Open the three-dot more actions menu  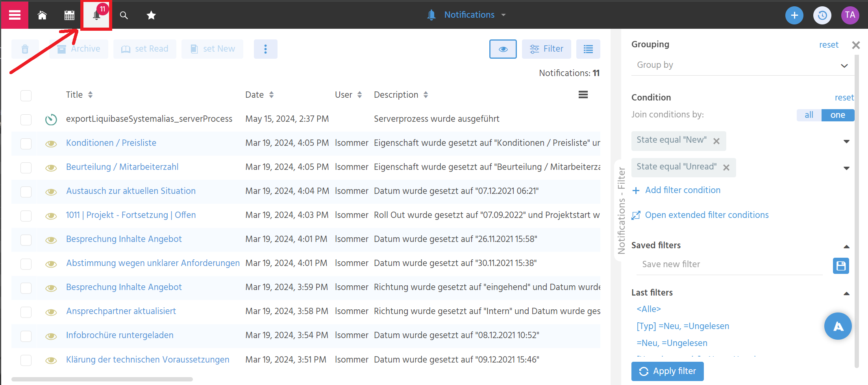[266, 49]
